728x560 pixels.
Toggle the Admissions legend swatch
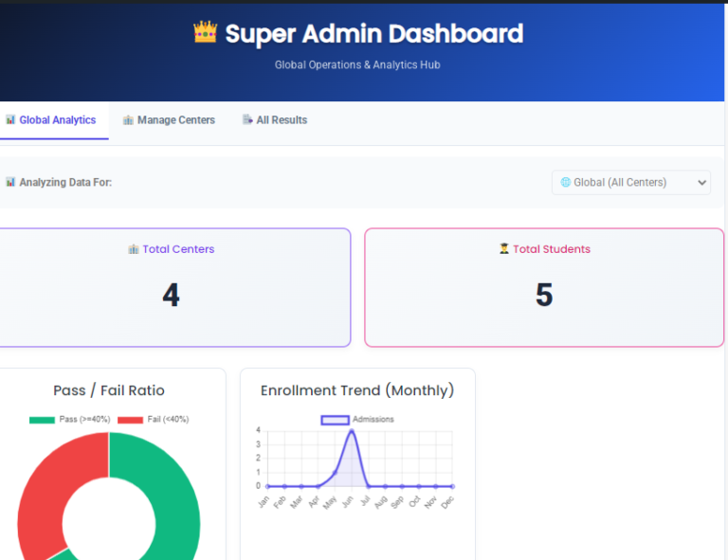click(335, 420)
